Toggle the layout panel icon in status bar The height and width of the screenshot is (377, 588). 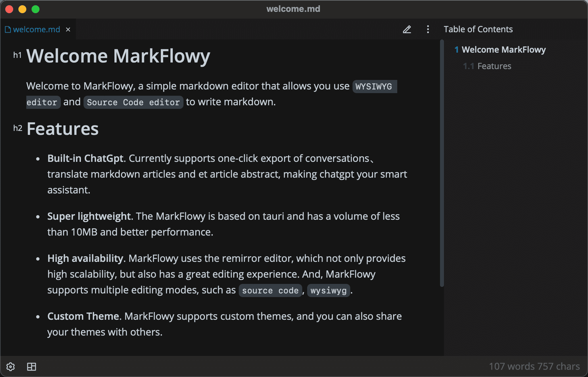pos(32,366)
